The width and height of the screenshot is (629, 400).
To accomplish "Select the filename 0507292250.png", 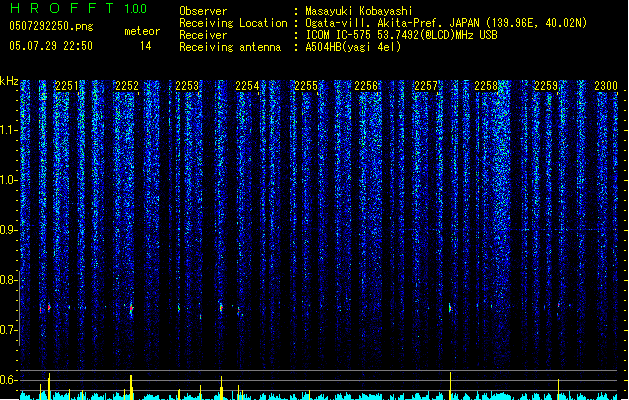I will coord(51,26).
